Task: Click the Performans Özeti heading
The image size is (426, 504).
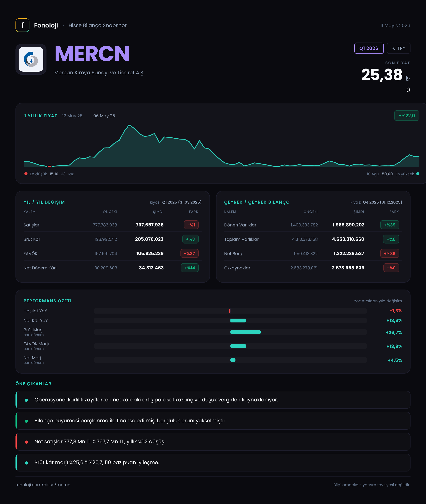Action: [48, 301]
